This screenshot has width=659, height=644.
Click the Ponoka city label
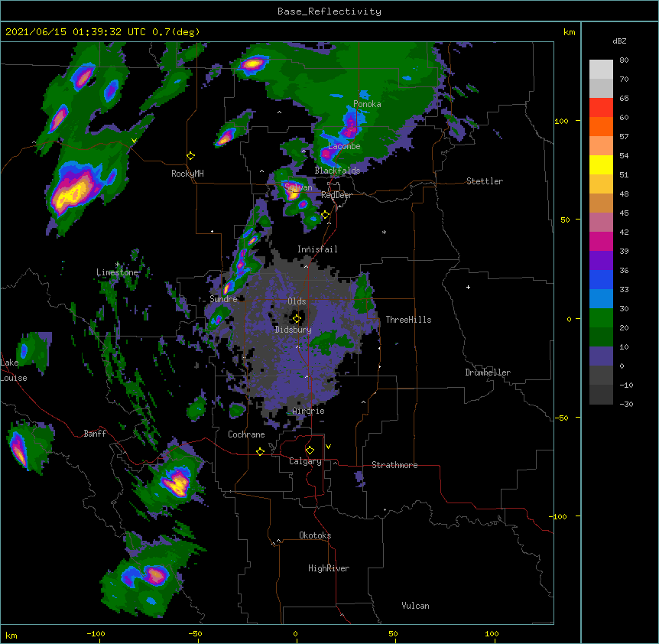(x=367, y=104)
